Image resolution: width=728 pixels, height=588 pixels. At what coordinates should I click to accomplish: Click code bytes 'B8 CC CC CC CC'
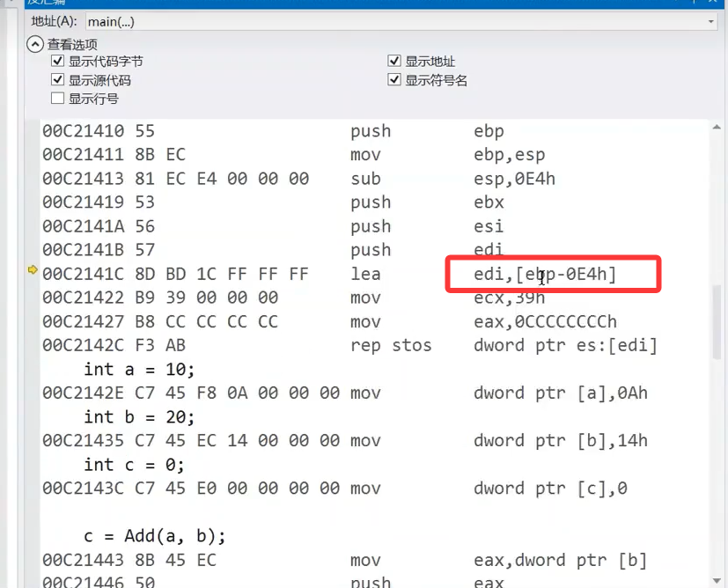tap(206, 322)
